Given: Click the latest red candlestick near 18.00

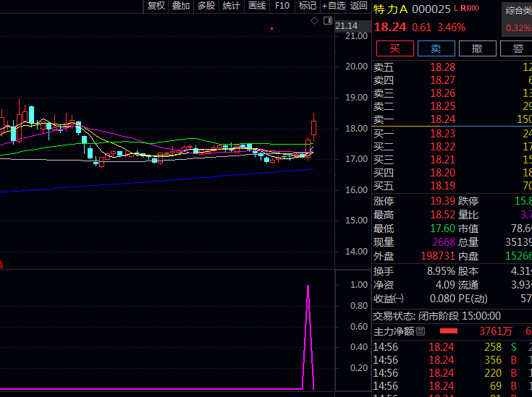Looking at the screenshot, I should [x=314, y=128].
